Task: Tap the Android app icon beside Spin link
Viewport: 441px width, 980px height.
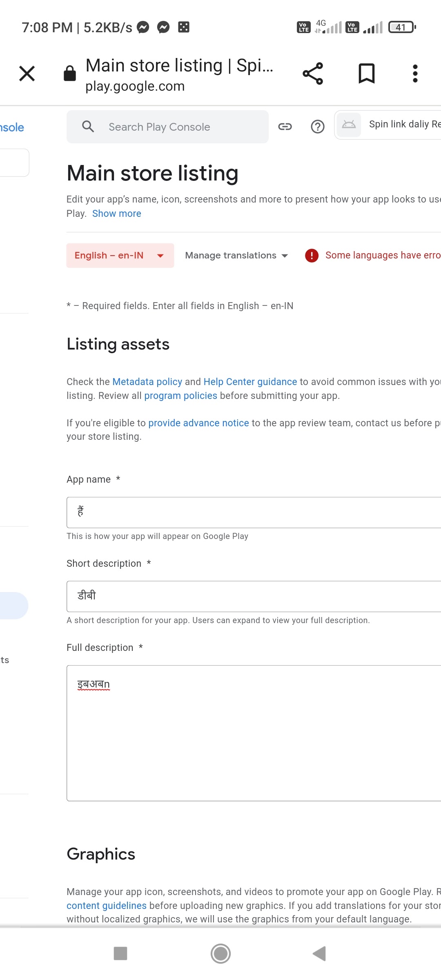Action: pos(349,125)
